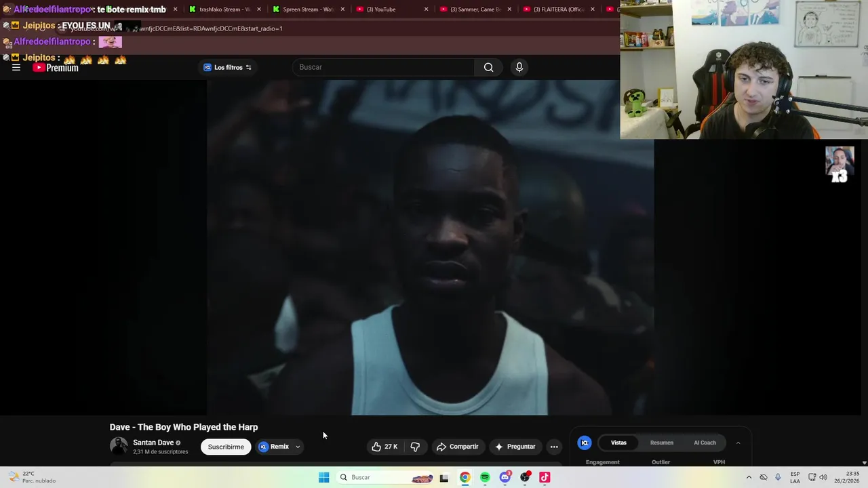The width and height of the screenshot is (868, 488).
Task: Focus the YouTube Buscar search field
Action: pyautogui.click(x=384, y=67)
